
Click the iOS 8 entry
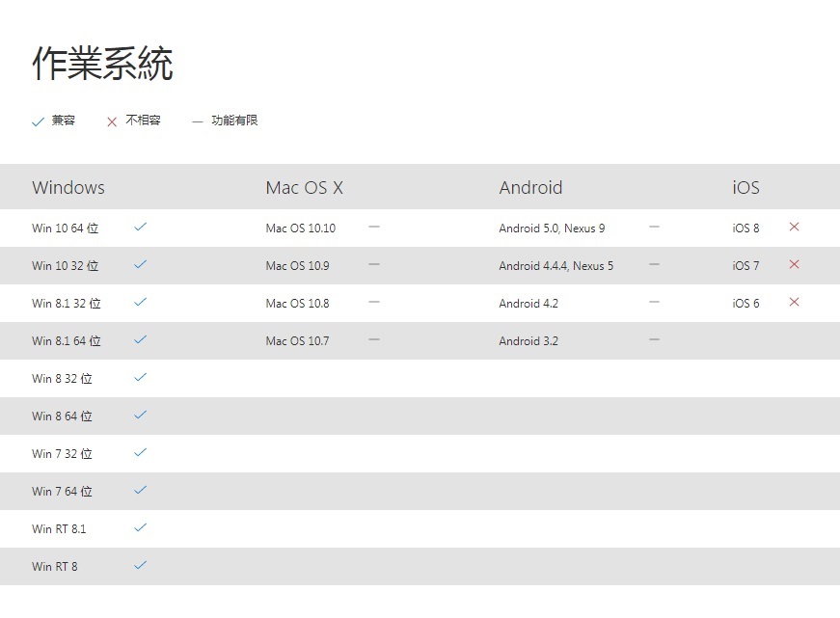pos(745,228)
